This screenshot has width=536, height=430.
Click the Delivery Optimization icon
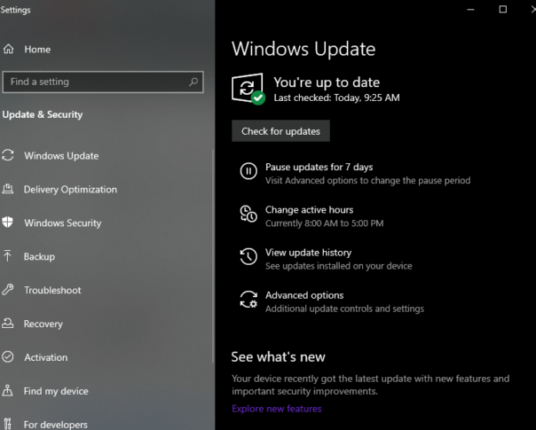click(x=8, y=189)
